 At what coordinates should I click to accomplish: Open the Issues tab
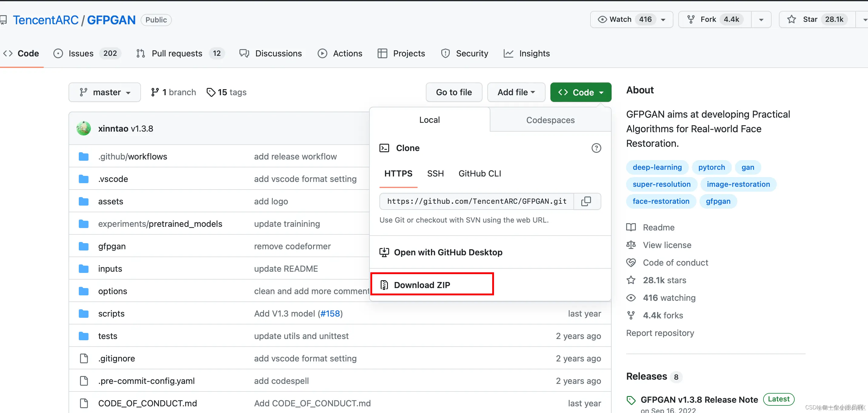pyautogui.click(x=81, y=53)
